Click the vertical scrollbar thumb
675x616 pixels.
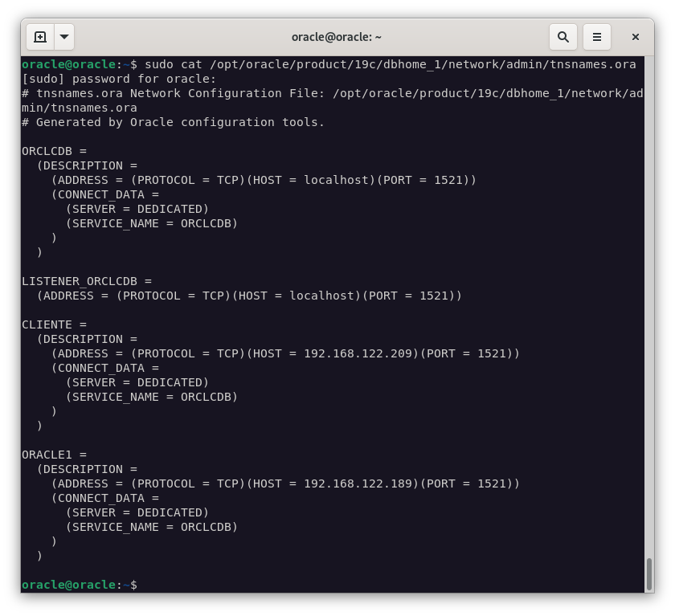tap(649, 573)
